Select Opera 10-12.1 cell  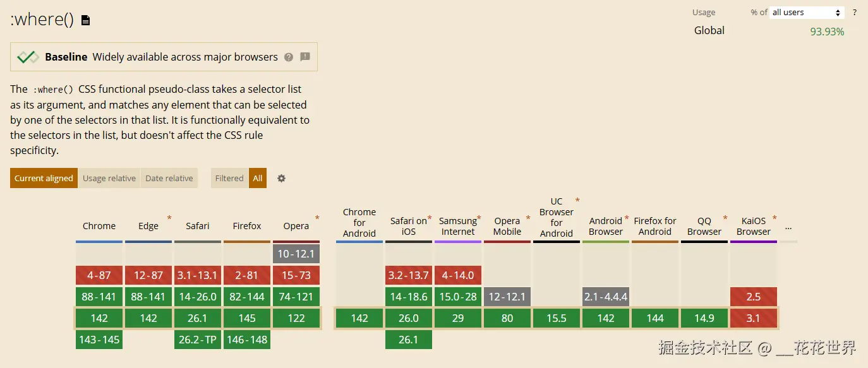(x=296, y=254)
